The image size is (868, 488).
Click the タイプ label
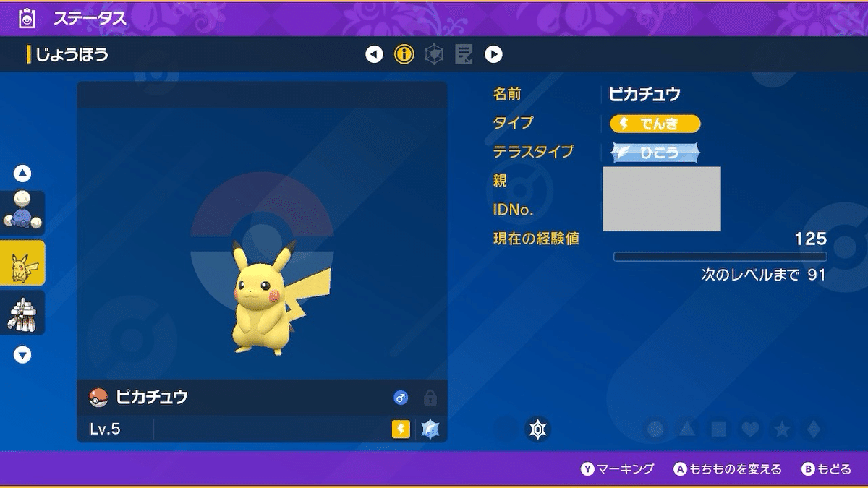click(x=513, y=123)
